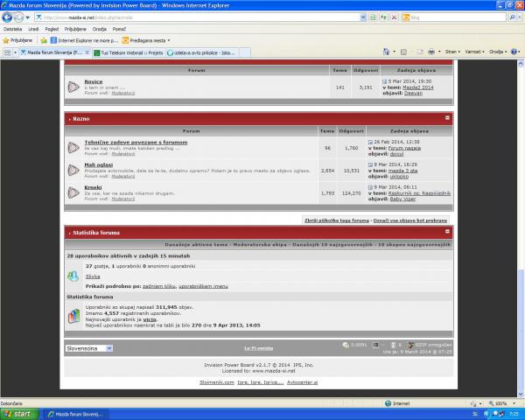Switch to the Tus Telekom Webmail tab

131,52
